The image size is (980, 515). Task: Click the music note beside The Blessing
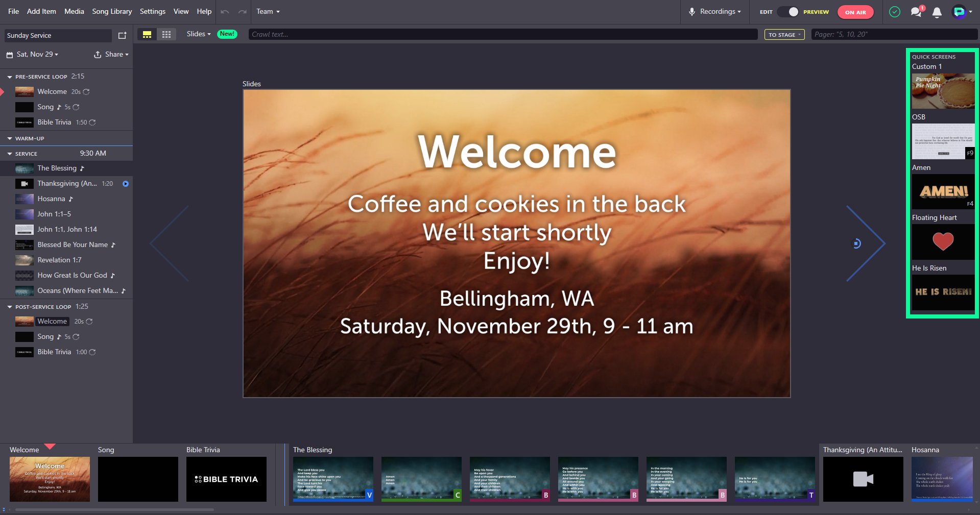[82, 168]
